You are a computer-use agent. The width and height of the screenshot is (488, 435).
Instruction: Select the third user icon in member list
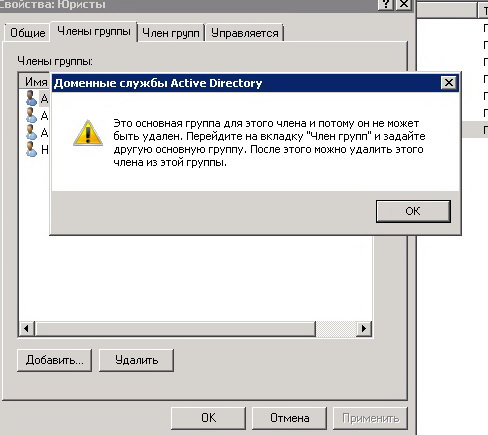(x=31, y=132)
